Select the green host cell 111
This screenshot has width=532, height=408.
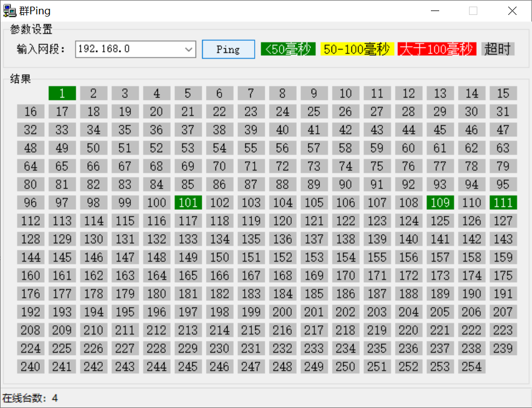point(503,203)
